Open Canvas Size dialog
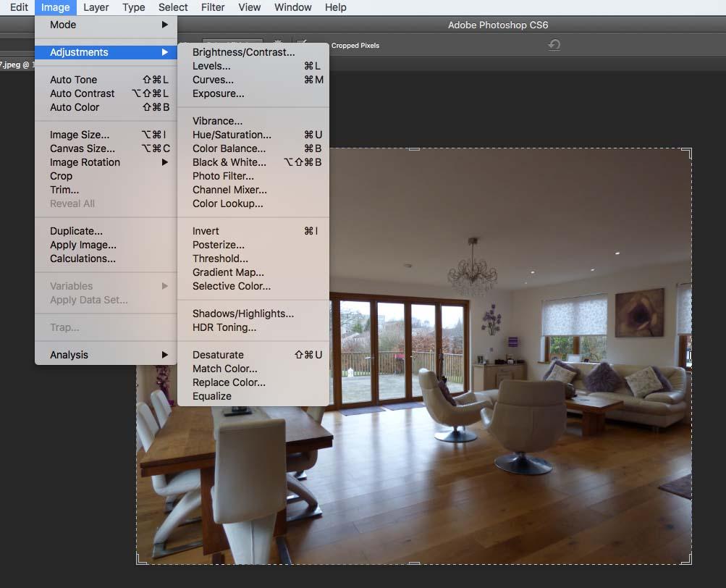 pyautogui.click(x=106, y=148)
